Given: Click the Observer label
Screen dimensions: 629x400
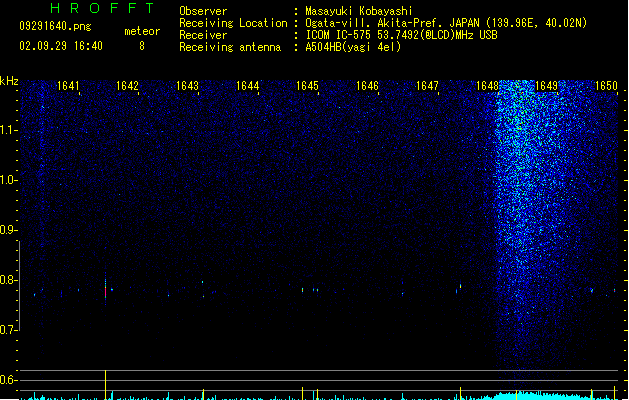Looking at the screenshot, I should [x=203, y=11].
